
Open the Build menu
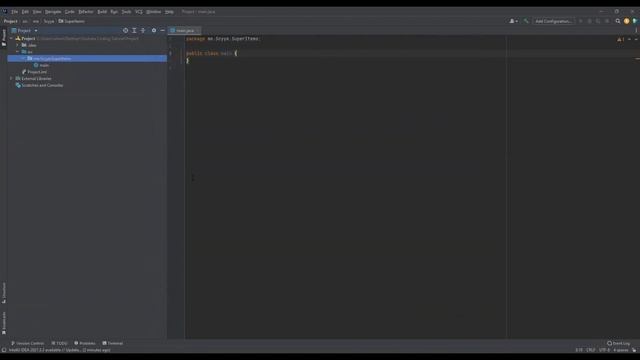[102, 12]
